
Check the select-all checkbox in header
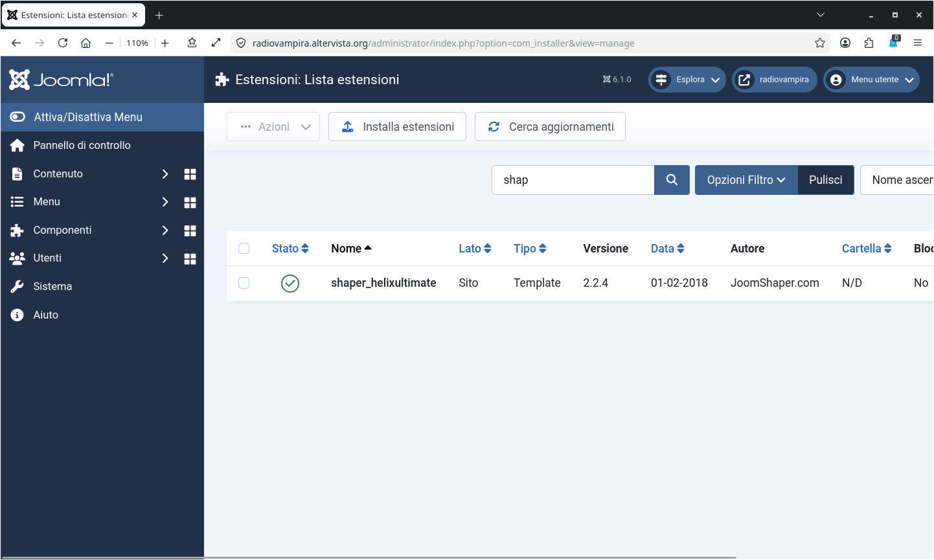pos(244,249)
